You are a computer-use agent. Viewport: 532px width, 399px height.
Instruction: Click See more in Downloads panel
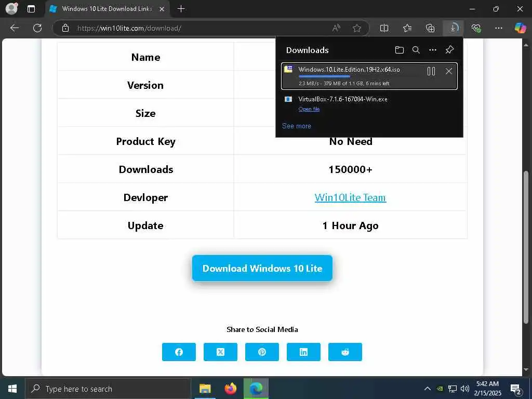click(x=297, y=126)
